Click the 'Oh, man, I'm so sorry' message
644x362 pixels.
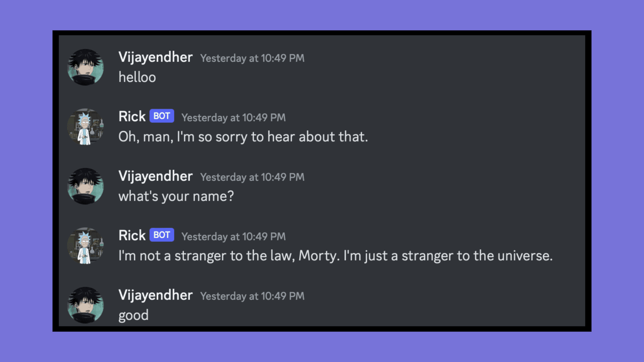click(243, 137)
